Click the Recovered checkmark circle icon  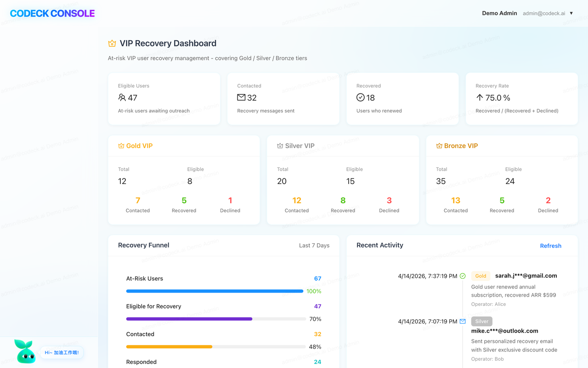pos(361,98)
